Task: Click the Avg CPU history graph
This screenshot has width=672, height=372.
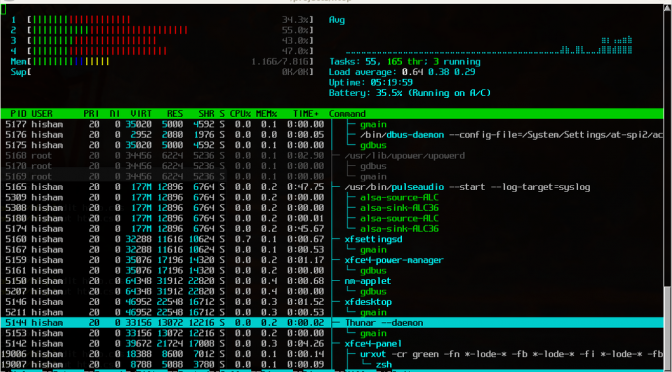Action: point(481,36)
